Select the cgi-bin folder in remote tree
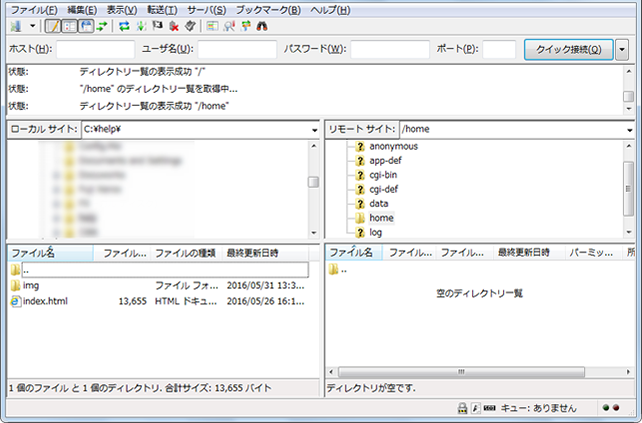This screenshot has height=423, width=642. point(383,175)
